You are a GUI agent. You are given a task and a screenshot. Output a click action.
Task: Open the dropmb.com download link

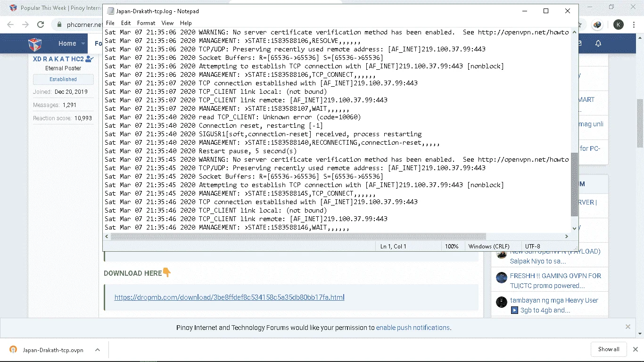229,297
